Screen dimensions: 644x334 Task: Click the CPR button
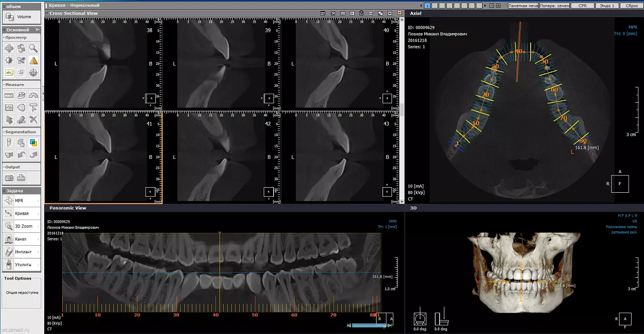[583, 6]
